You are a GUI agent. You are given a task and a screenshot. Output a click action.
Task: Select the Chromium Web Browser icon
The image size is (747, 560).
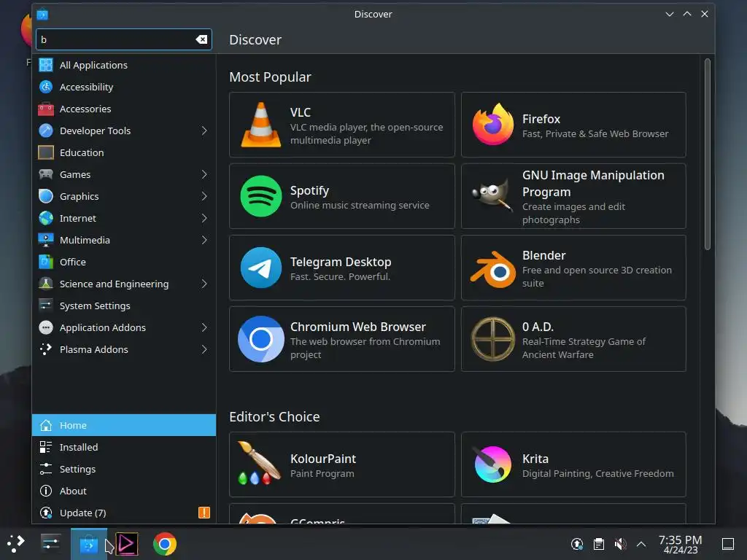(x=260, y=339)
